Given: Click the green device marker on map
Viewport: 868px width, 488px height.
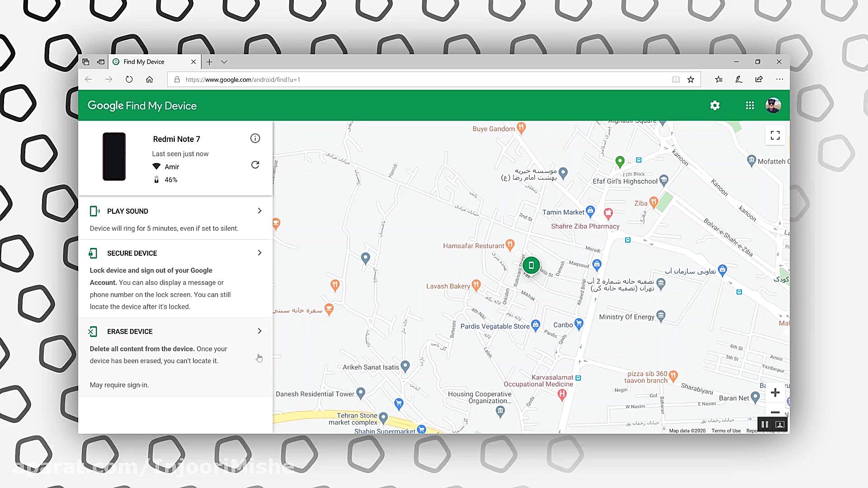Looking at the screenshot, I should point(531,265).
